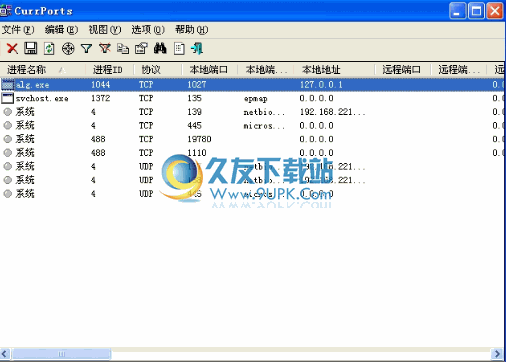This screenshot has height=362, width=506.
Task: Click the svchost.exe process icon
Action: (x=8, y=98)
